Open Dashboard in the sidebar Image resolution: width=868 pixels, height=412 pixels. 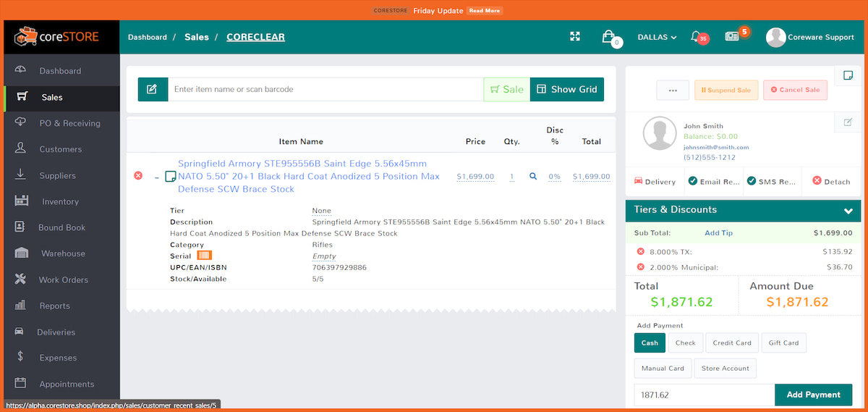pyautogui.click(x=60, y=71)
